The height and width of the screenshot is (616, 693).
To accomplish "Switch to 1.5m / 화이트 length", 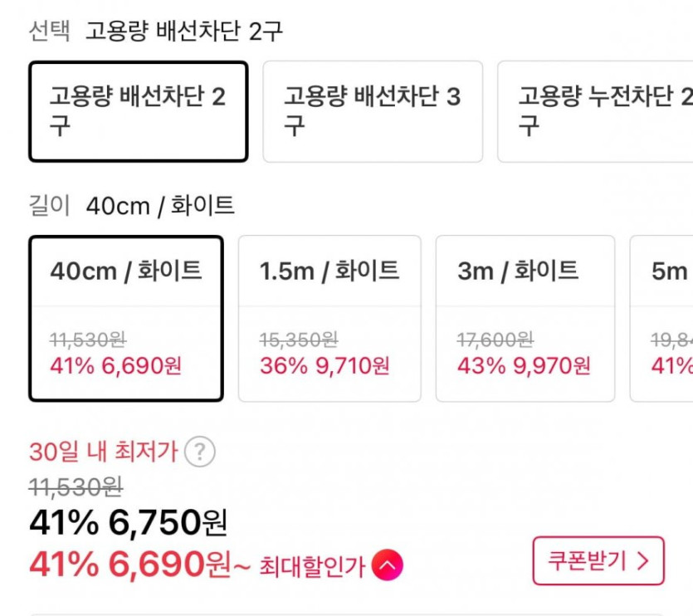I will (329, 319).
